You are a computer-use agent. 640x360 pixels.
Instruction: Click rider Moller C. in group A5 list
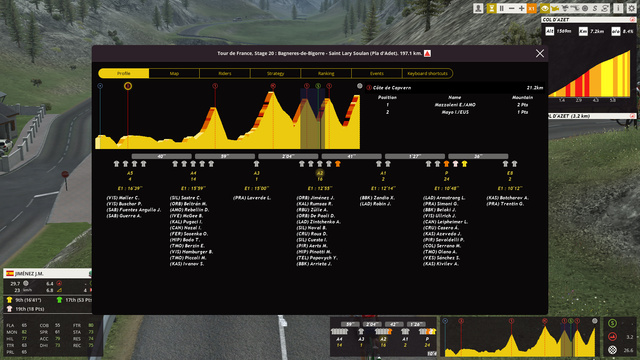[123, 198]
